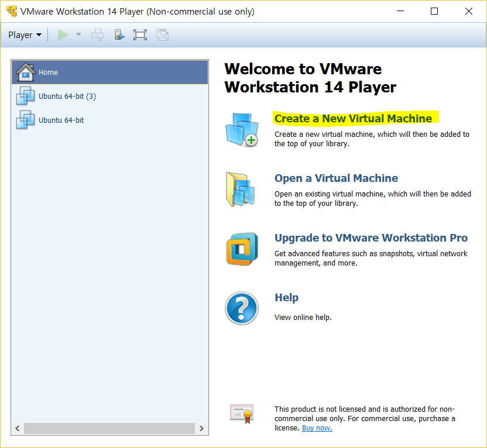Click Open a Virtual Machine link

coord(336,178)
